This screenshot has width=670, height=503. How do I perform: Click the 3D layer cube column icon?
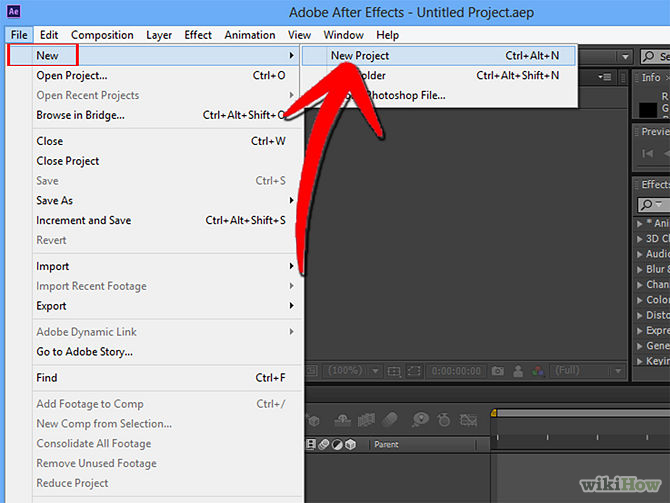coord(350,444)
